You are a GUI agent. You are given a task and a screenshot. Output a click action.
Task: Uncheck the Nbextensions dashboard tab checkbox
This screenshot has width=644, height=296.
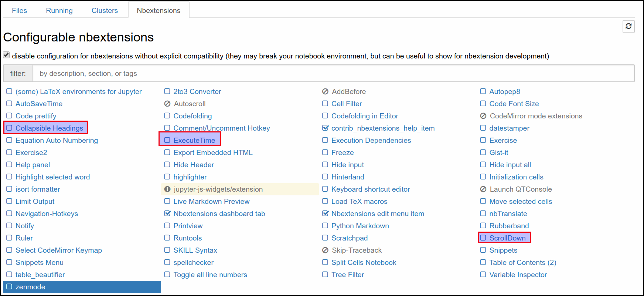point(167,213)
